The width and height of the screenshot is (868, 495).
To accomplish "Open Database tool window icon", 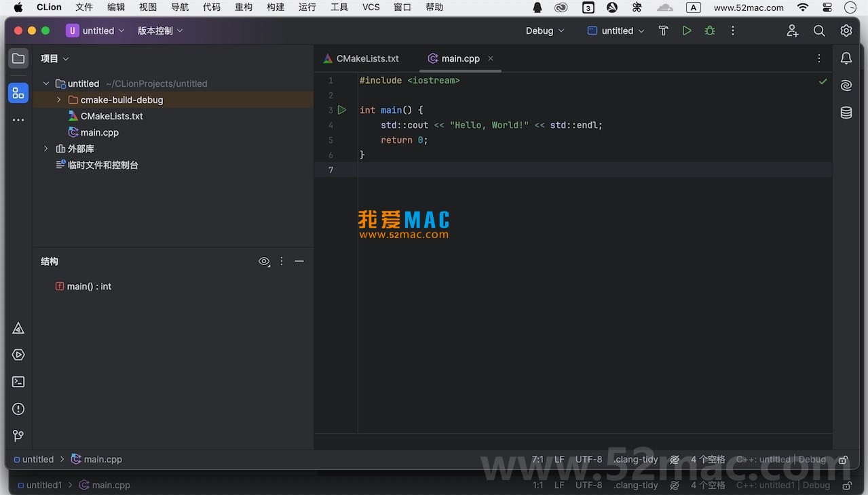I will pos(846,113).
